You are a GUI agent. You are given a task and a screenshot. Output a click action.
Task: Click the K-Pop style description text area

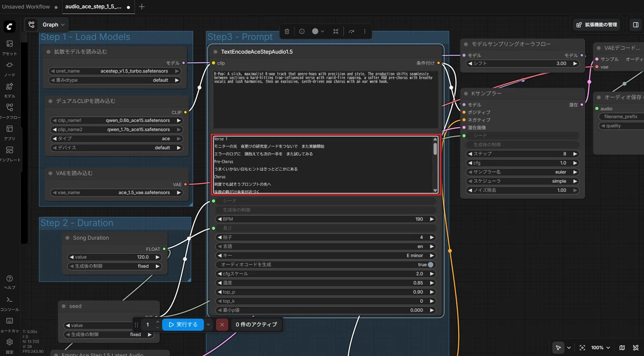pyautogui.click(x=325, y=100)
